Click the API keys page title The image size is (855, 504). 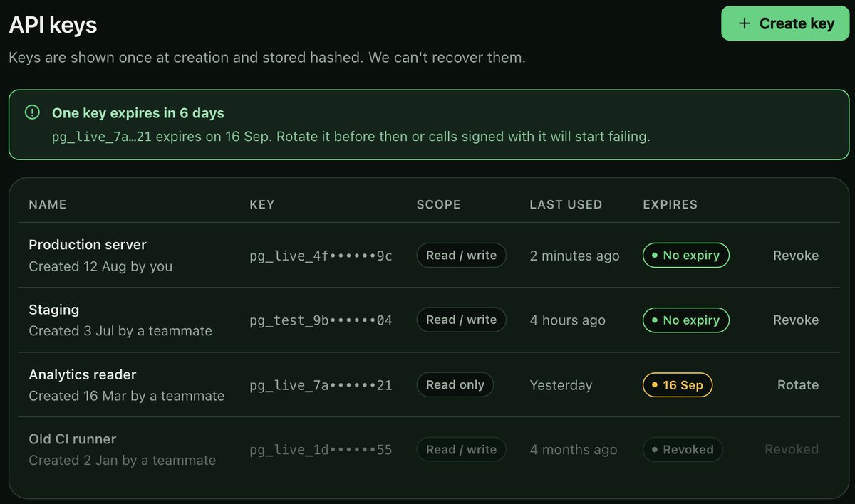coord(53,25)
